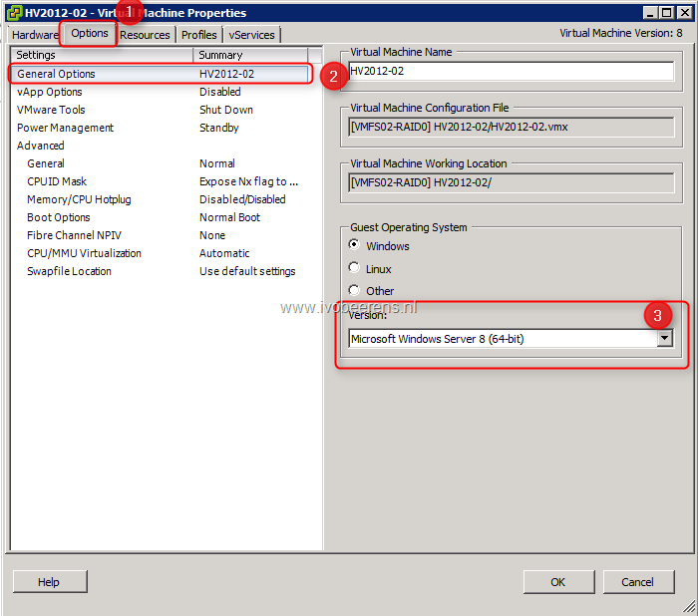Close the Virtual Machine Properties window
The height and width of the screenshot is (616, 698).
[685, 13]
